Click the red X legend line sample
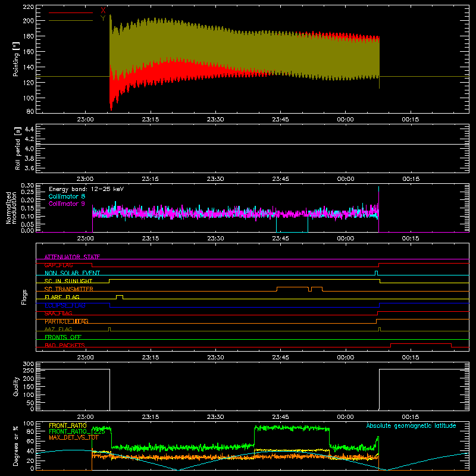The height and width of the screenshot is (476, 476). click(71, 12)
